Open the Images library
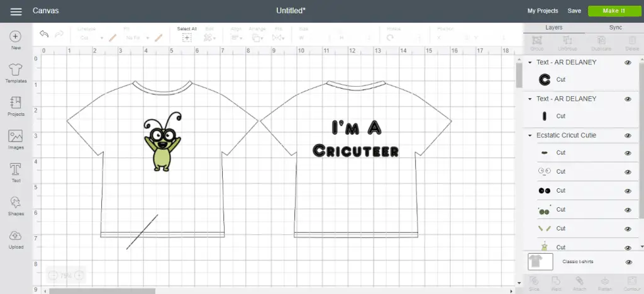The height and width of the screenshot is (294, 644). (16, 139)
